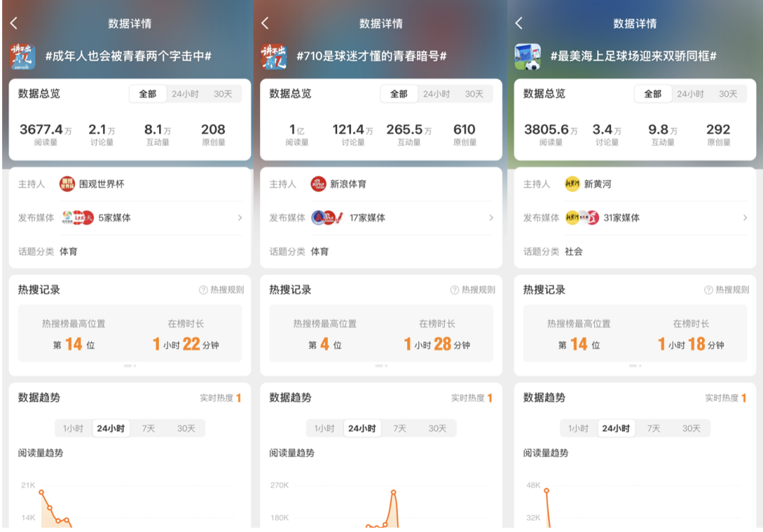Screen dimensions: 763x532
Task: Expand the 5家媒体 publisher list chevron
Action: coord(240,218)
